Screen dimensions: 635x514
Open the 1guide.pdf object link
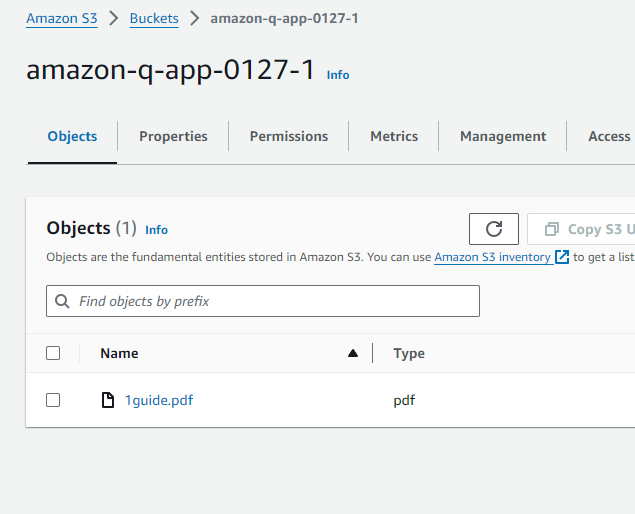tap(159, 400)
